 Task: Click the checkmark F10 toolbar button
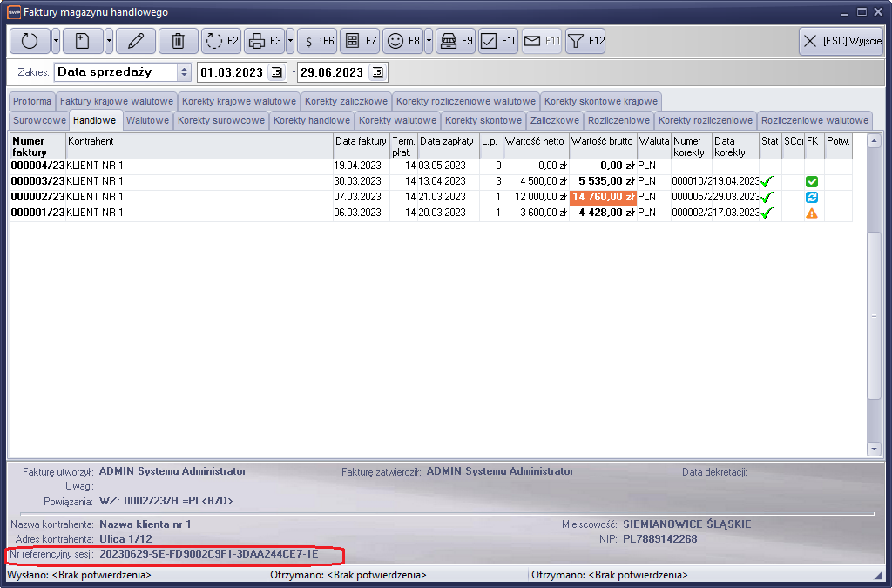pos(499,41)
